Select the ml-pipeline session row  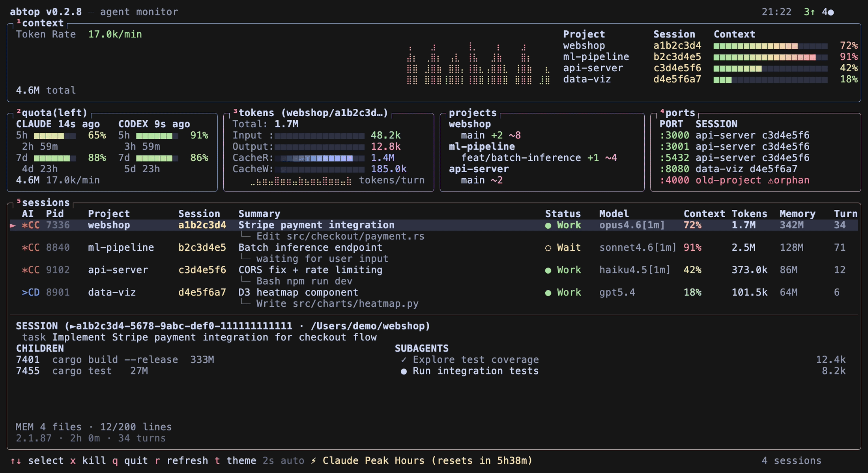[121, 248]
